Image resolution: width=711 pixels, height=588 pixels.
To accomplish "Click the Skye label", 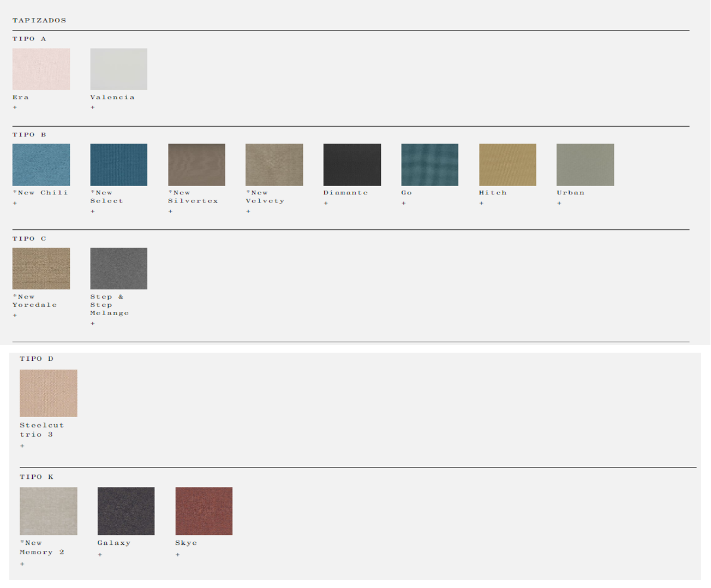I will [186, 543].
